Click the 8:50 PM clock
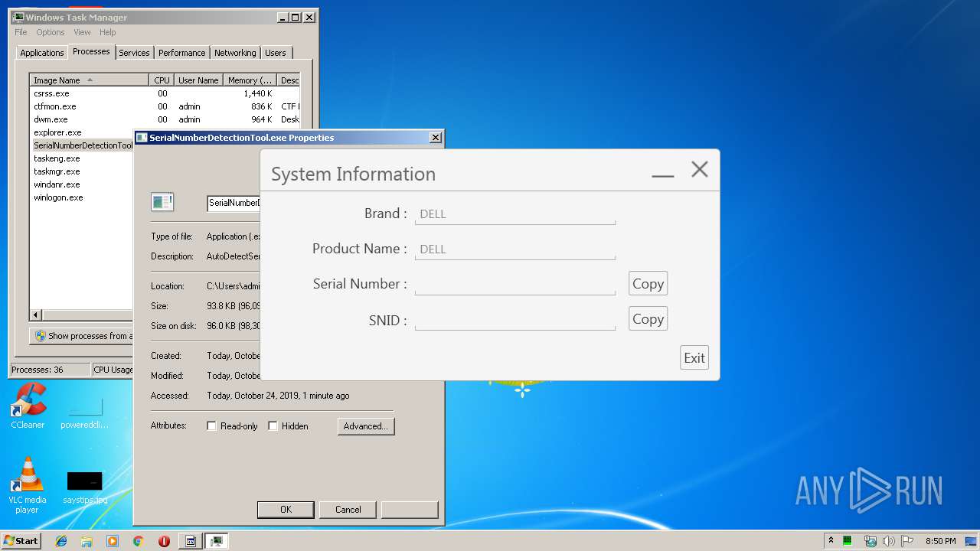This screenshot has height=551, width=980. pyautogui.click(x=940, y=541)
